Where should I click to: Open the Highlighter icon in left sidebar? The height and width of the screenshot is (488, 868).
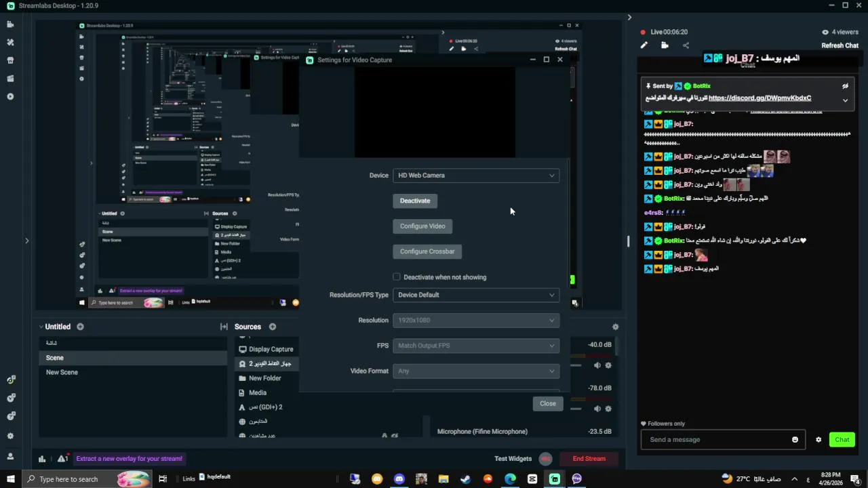(10, 79)
